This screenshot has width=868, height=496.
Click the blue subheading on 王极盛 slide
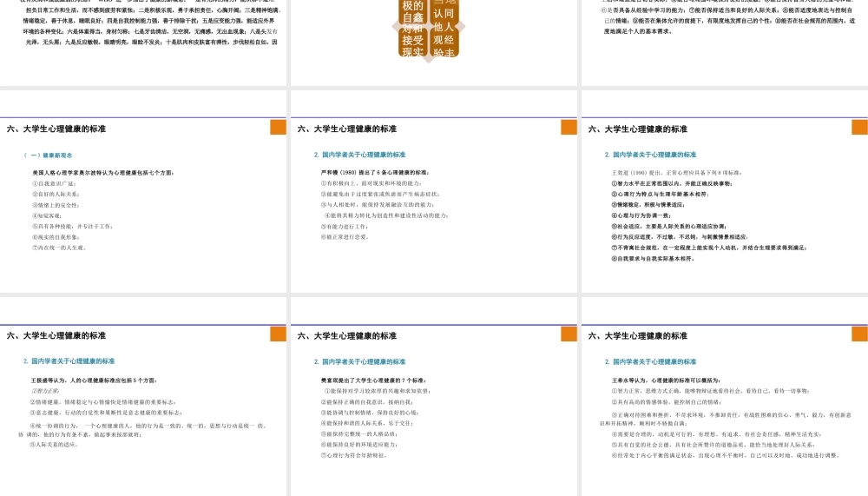pos(69,360)
